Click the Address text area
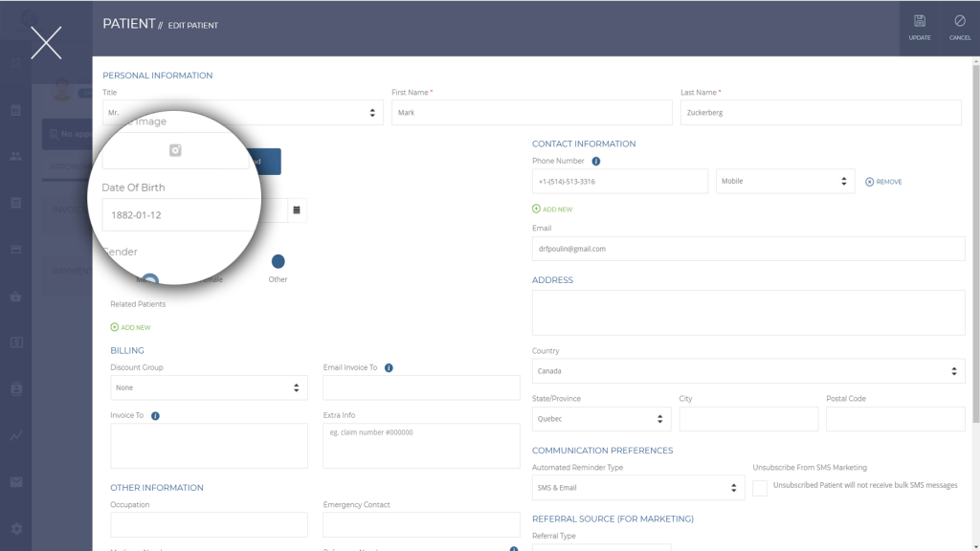980x551 pixels. pos(748,313)
